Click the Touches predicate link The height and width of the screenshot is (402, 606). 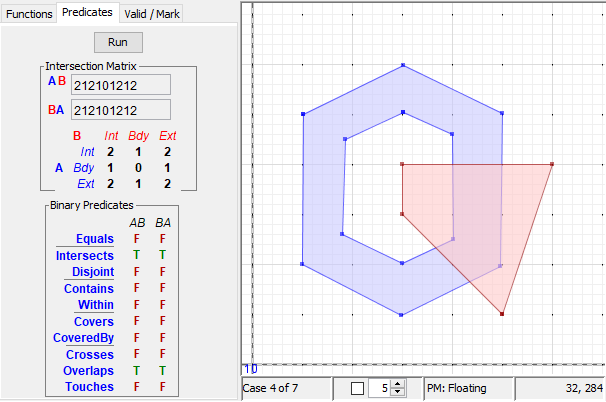click(x=90, y=387)
